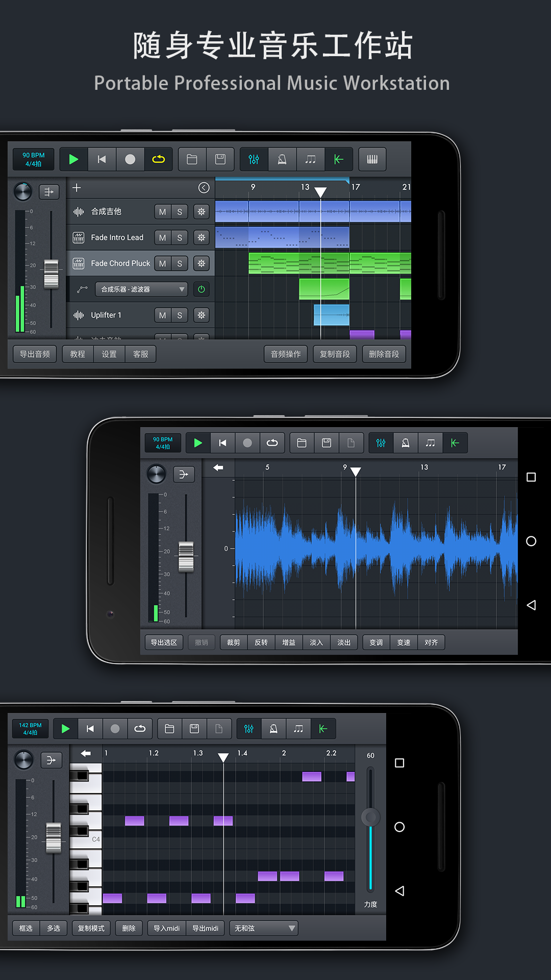Click the 导入midi button
This screenshot has width=551, height=980.
point(166,928)
